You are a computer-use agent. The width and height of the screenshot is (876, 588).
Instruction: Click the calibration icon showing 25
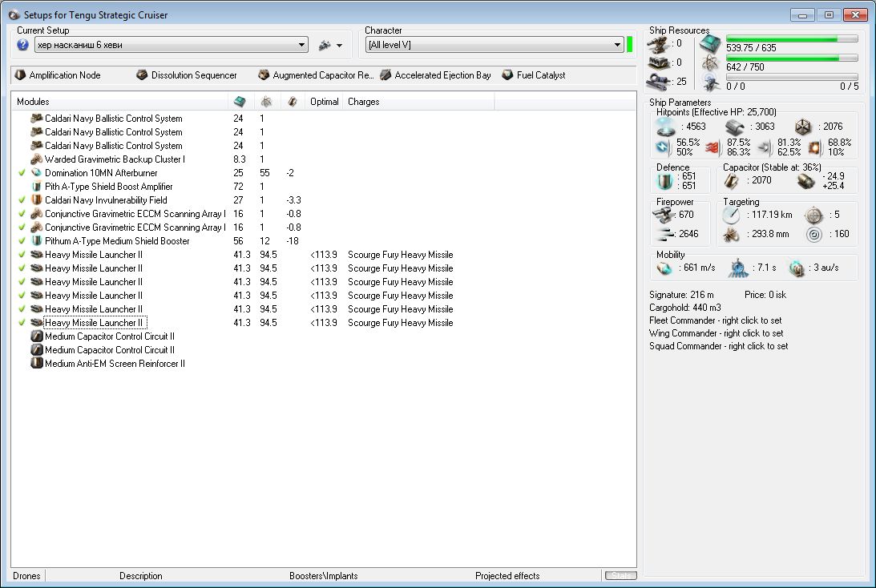click(x=658, y=82)
